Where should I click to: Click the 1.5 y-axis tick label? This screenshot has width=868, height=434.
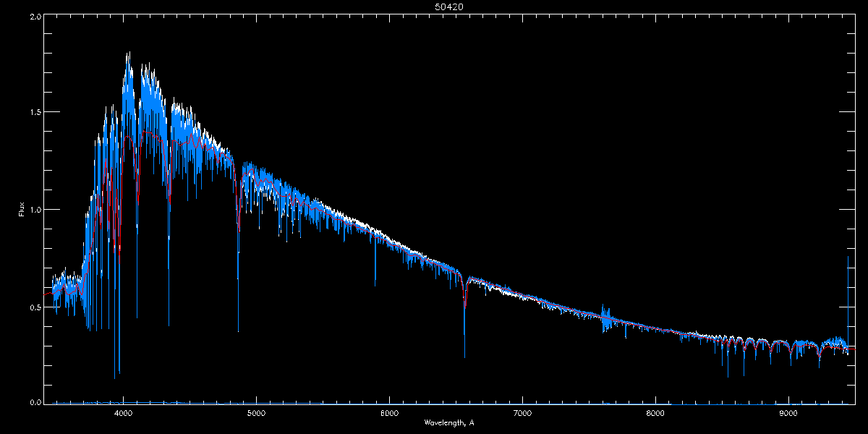point(35,113)
